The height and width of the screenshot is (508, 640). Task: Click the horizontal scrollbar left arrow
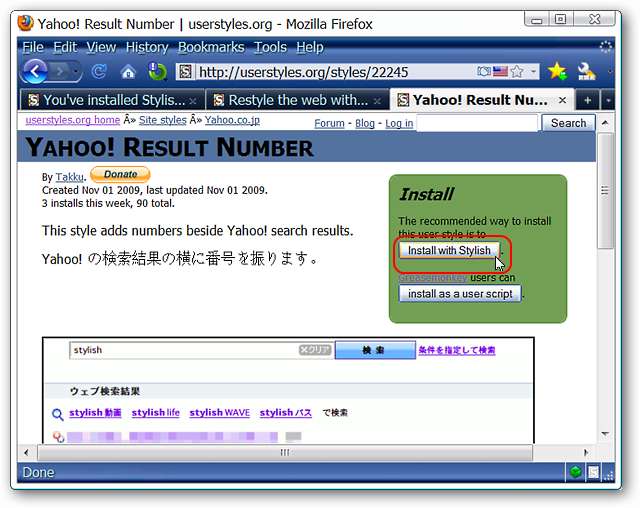tap(27, 453)
